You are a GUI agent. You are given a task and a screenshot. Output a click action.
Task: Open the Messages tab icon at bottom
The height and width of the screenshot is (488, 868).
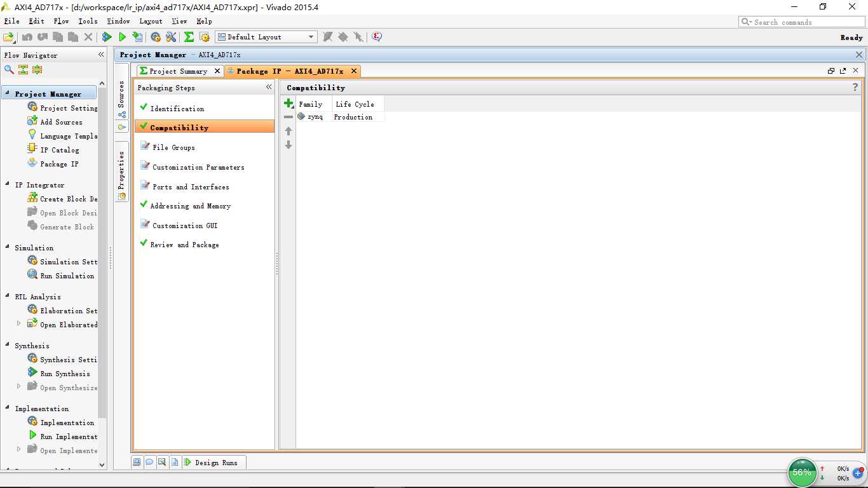point(149,462)
